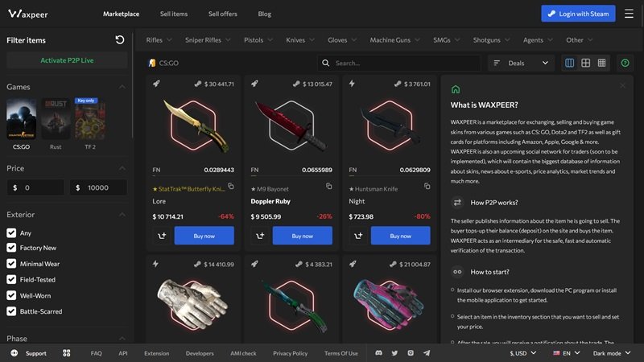This screenshot has height=362, width=644.
Task: Uncheck Well-Worn exterior
Action: point(11,295)
